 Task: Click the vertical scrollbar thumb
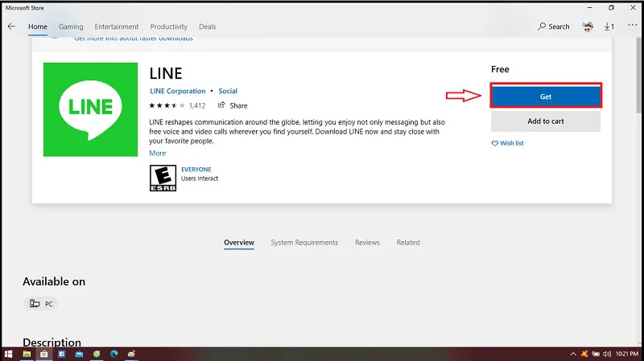tap(639, 76)
